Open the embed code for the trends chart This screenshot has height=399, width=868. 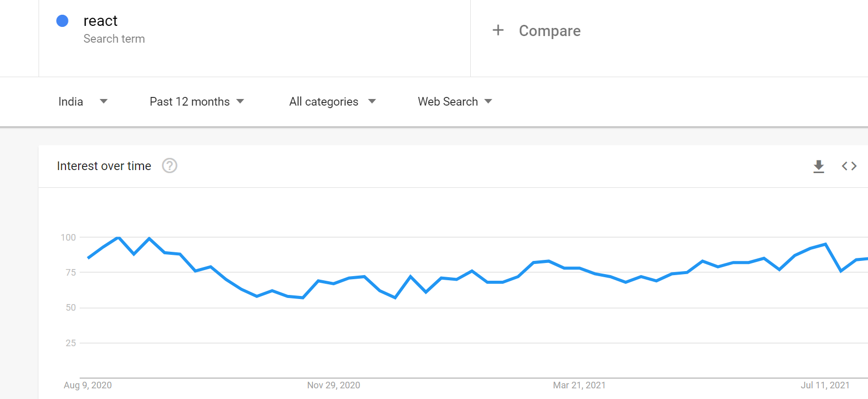click(849, 166)
